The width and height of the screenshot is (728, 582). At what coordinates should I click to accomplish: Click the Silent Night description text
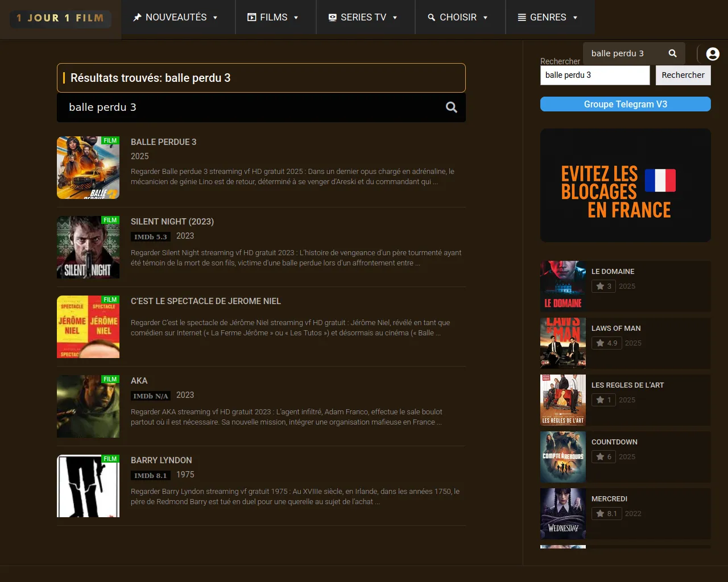(296, 258)
